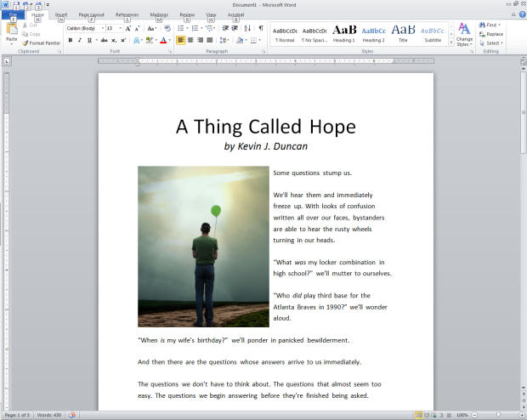Save document from Quick Access Toolbar
Image resolution: width=527 pixels, height=420 pixels.
[x=16, y=4]
